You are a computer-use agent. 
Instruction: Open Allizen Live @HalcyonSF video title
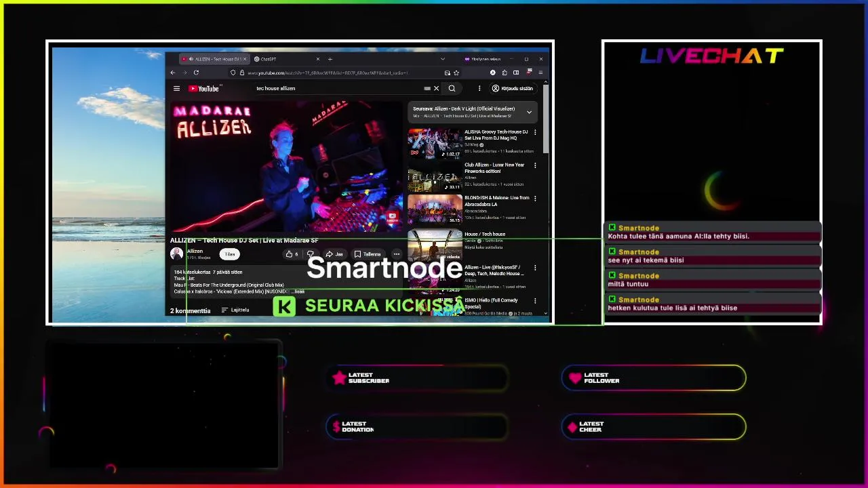click(494, 270)
